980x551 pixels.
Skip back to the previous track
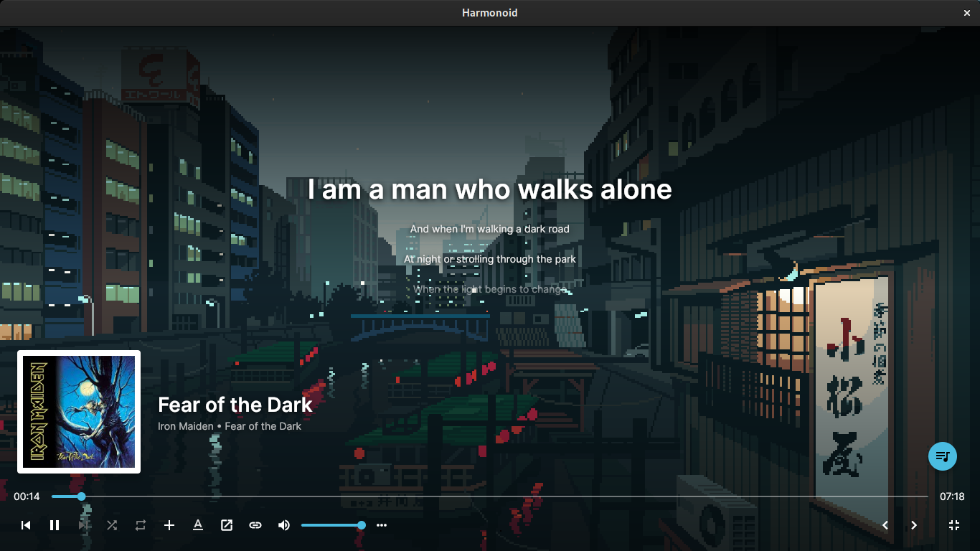click(x=26, y=525)
